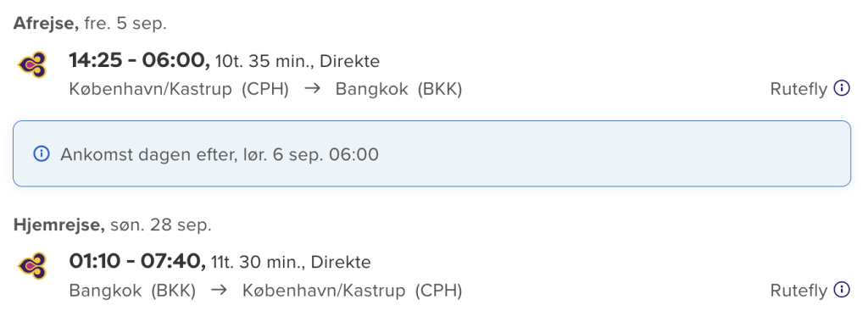Select the Rutefly label on the outbound flight
Image resolution: width=868 pixels, height=322 pixels.
pos(798,88)
